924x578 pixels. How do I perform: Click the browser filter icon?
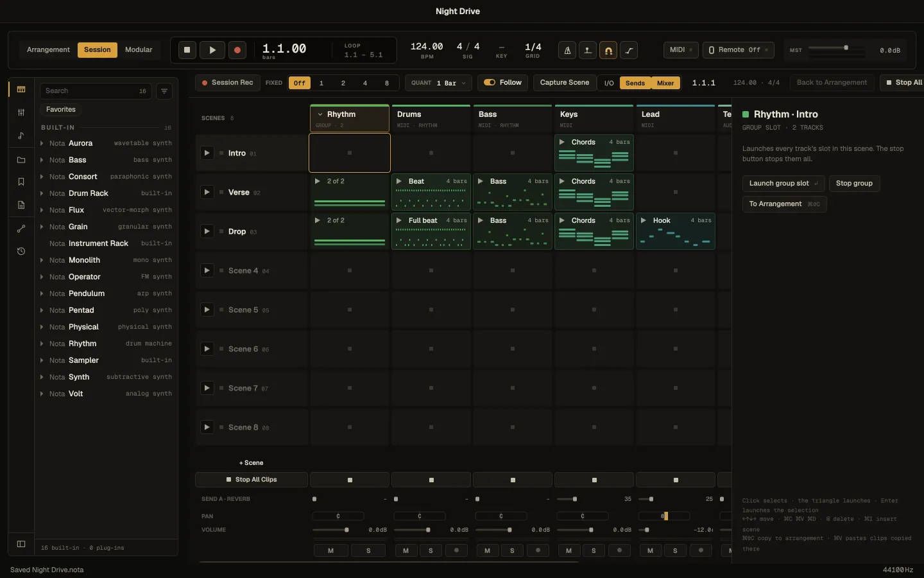tap(164, 91)
